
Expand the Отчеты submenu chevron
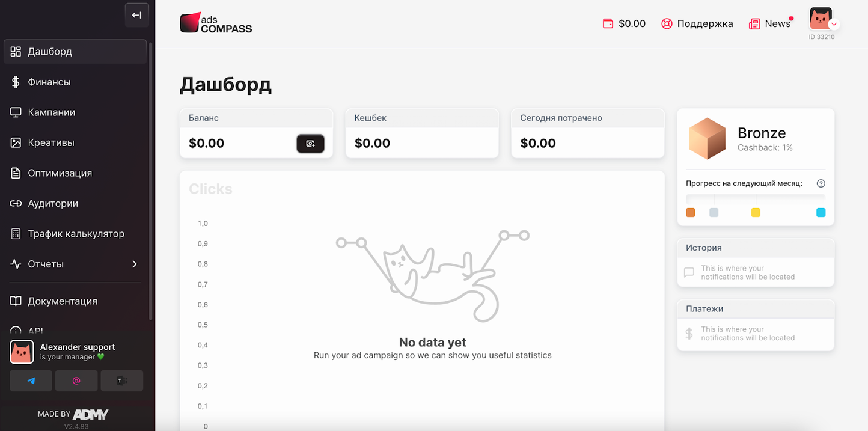click(x=135, y=264)
